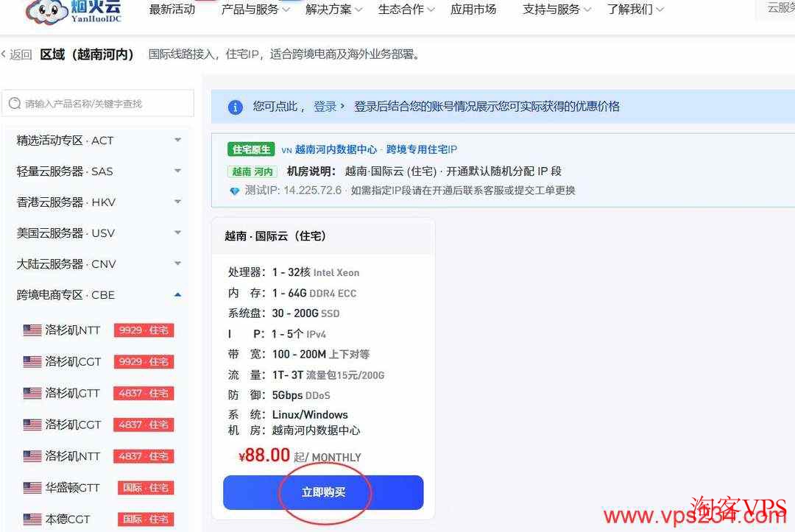This screenshot has width=795, height=532.
Task: Click the 越南 河内 green tag
Action: [252, 171]
